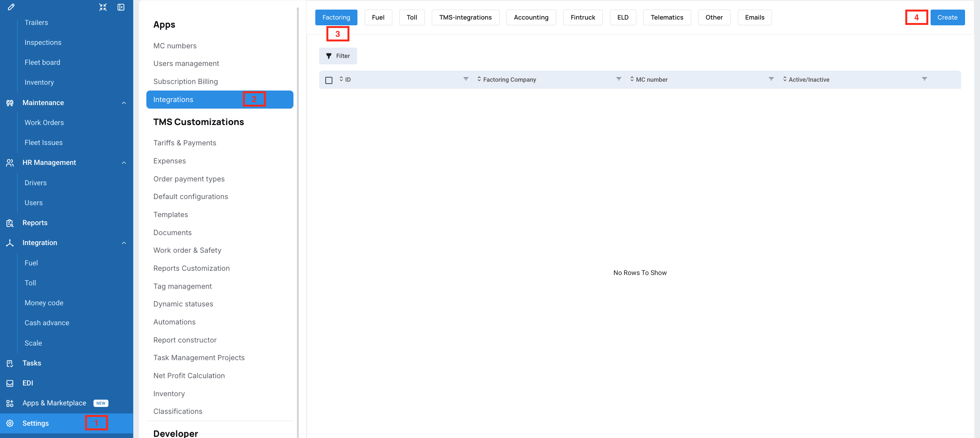980x438 pixels.
Task: Click the Filter button
Action: (x=338, y=56)
